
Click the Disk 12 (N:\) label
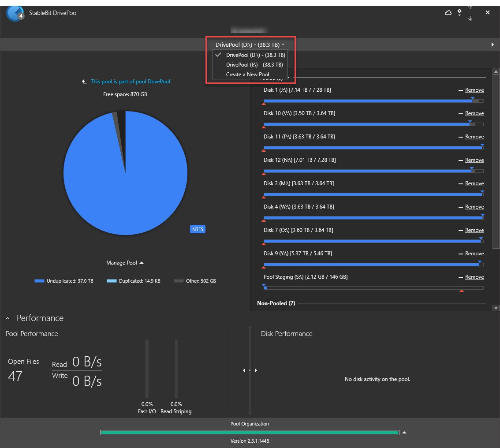(299, 160)
